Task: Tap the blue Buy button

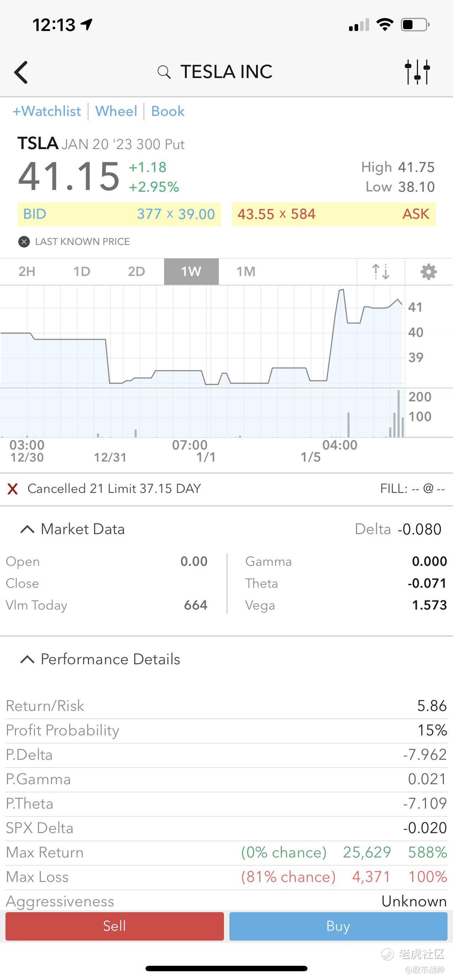Action: (x=338, y=926)
